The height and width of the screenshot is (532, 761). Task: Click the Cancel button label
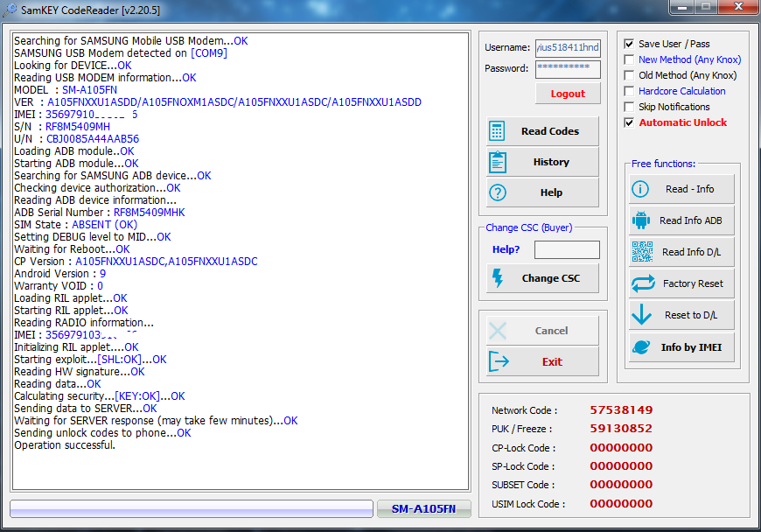click(551, 331)
